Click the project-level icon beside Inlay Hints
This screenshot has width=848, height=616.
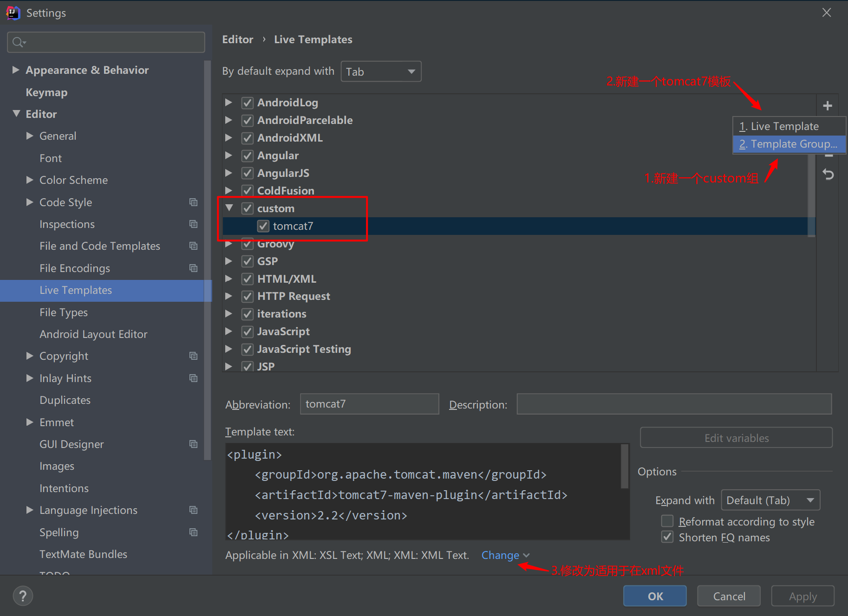(193, 378)
